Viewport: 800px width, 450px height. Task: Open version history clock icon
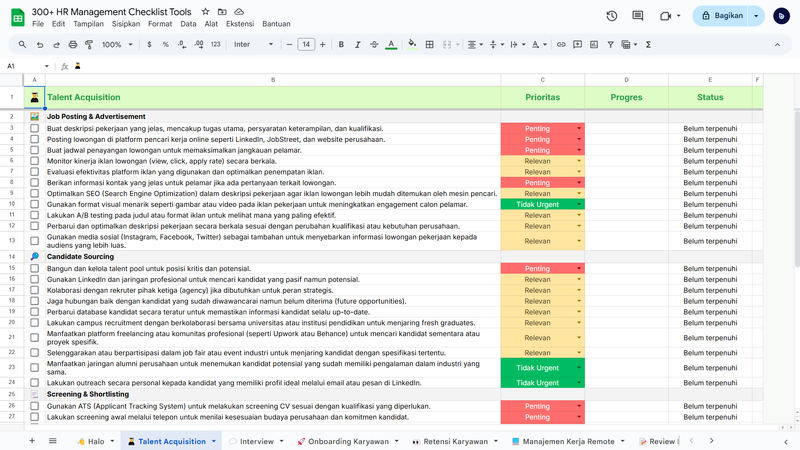(612, 16)
